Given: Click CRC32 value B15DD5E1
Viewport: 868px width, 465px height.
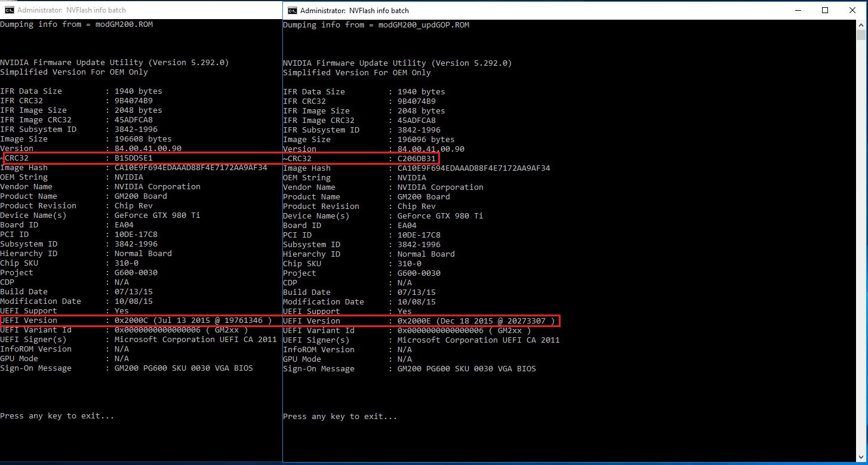Looking at the screenshot, I should [134, 158].
